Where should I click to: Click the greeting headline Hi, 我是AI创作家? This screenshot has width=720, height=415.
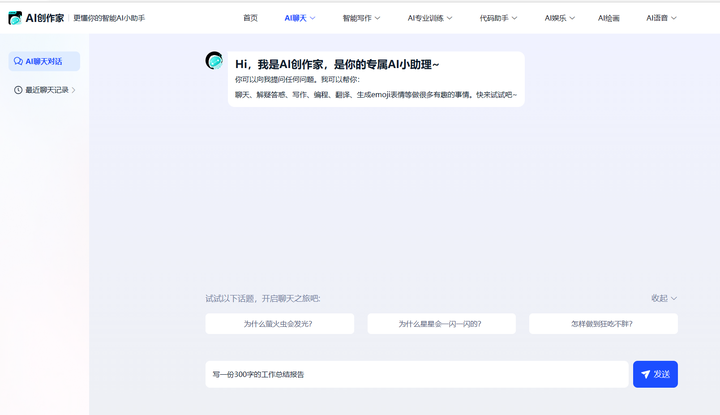(x=337, y=64)
